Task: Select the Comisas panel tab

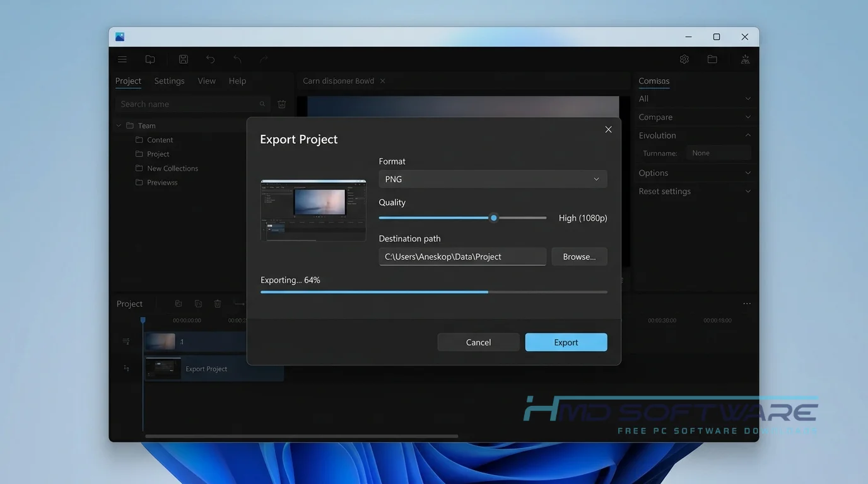Action: [x=654, y=81]
